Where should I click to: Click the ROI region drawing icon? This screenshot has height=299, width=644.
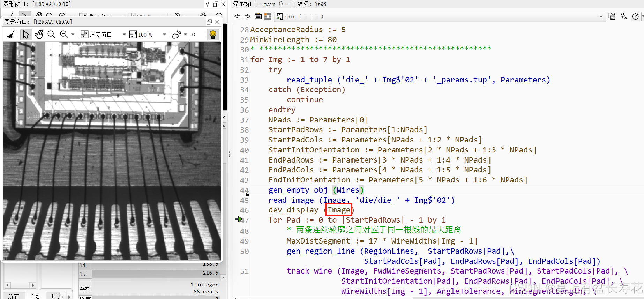click(x=177, y=35)
